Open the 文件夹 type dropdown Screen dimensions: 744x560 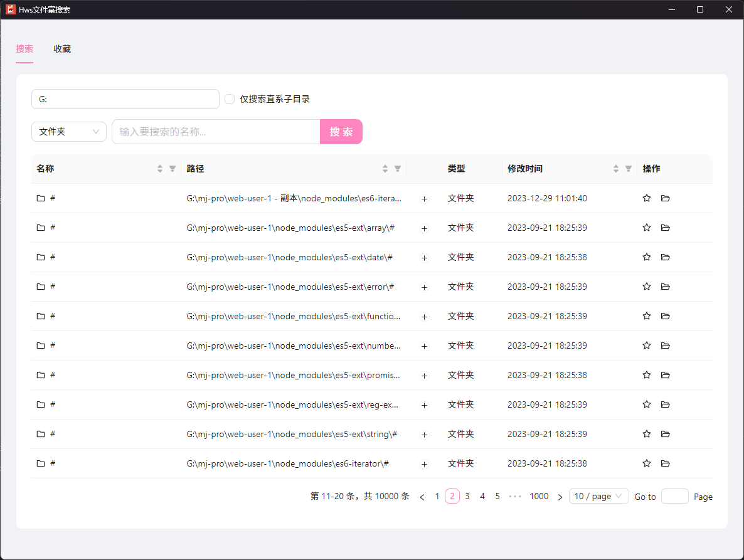click(x=69, y=132)
